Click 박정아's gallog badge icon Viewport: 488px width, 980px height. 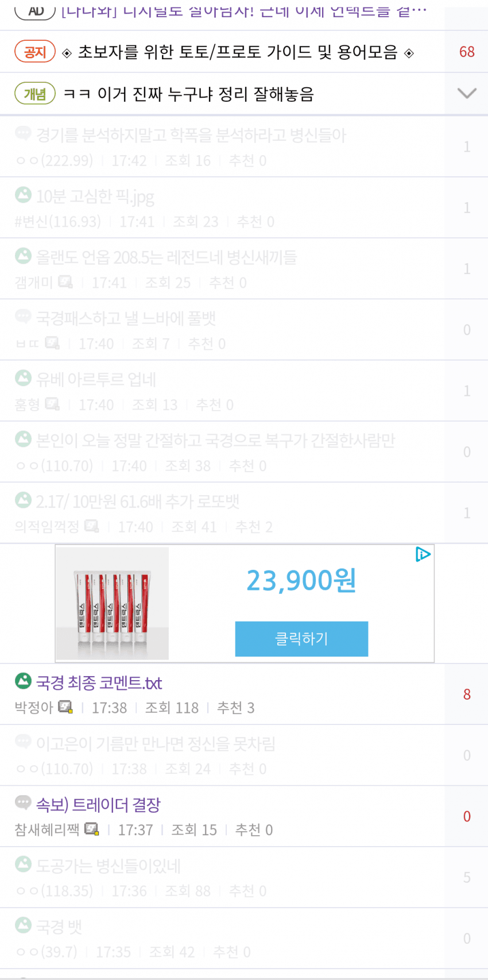[x=66, y=707]
